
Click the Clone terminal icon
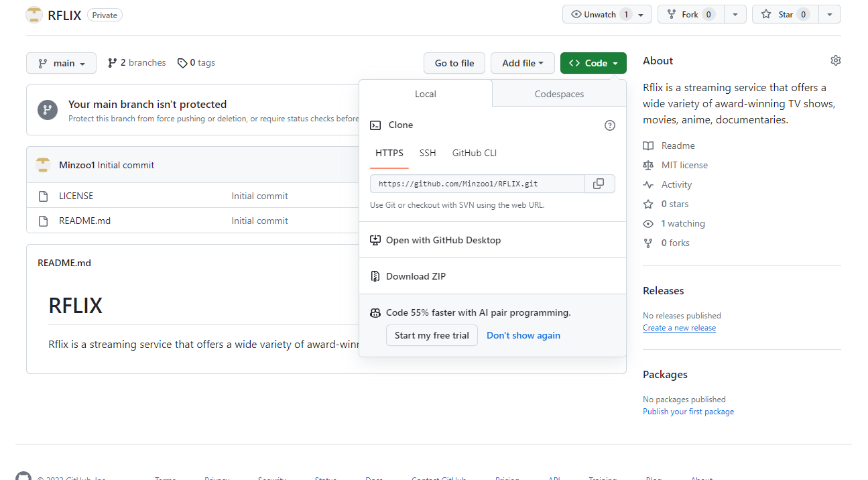point(375,125)
